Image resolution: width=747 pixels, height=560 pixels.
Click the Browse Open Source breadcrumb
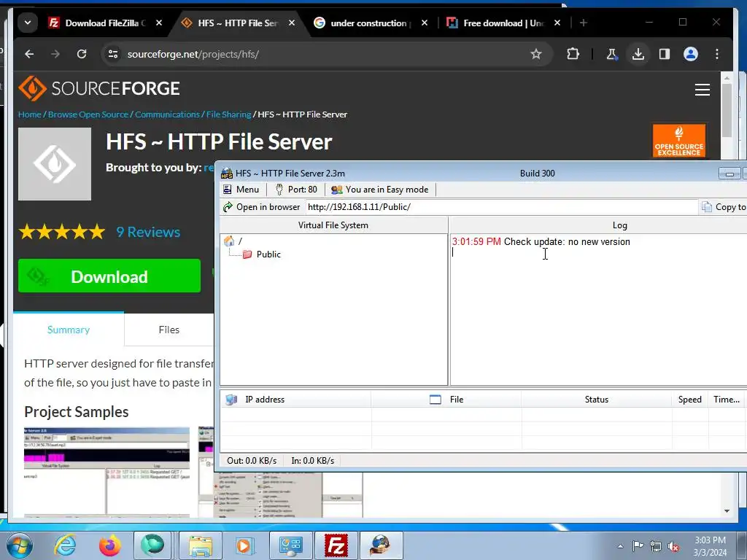tap(88, 114)
